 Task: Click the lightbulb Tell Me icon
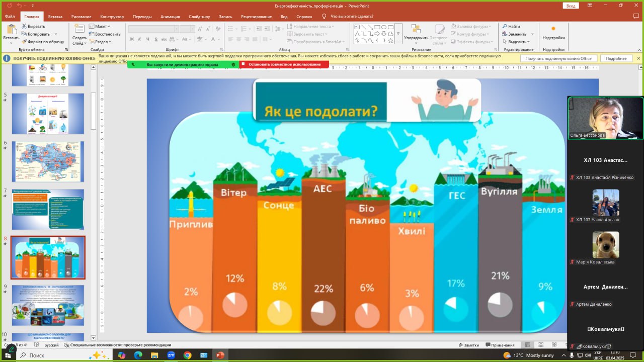pos(324,17)
